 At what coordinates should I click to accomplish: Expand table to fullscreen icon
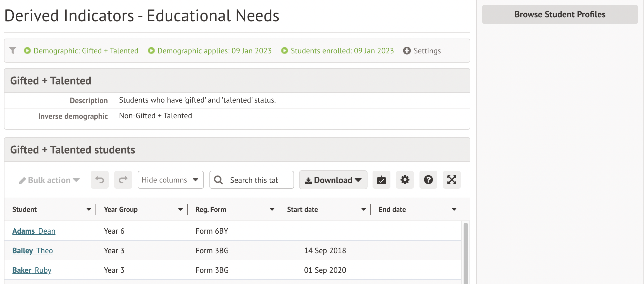(452, 180)
